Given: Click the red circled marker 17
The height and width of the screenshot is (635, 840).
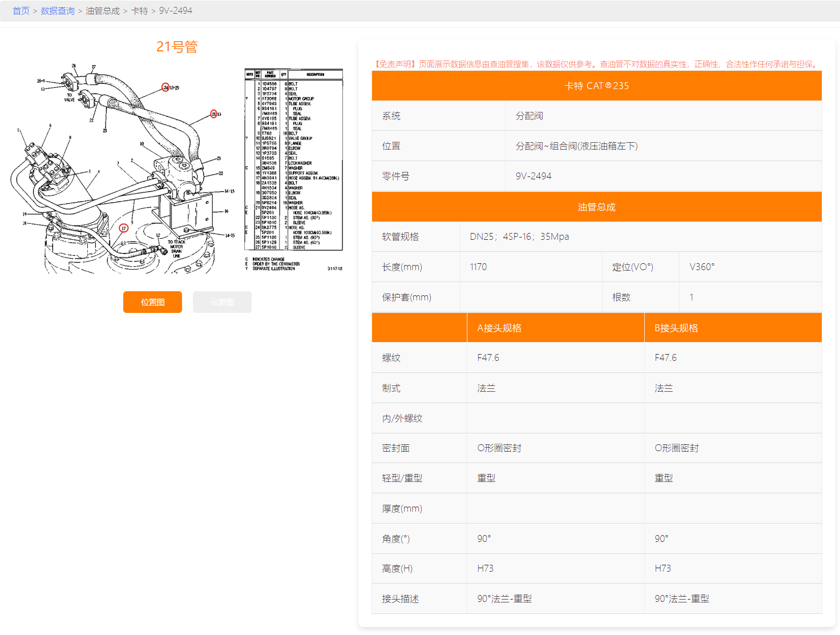Looking at the screenshot, I should tap(124, 228).
